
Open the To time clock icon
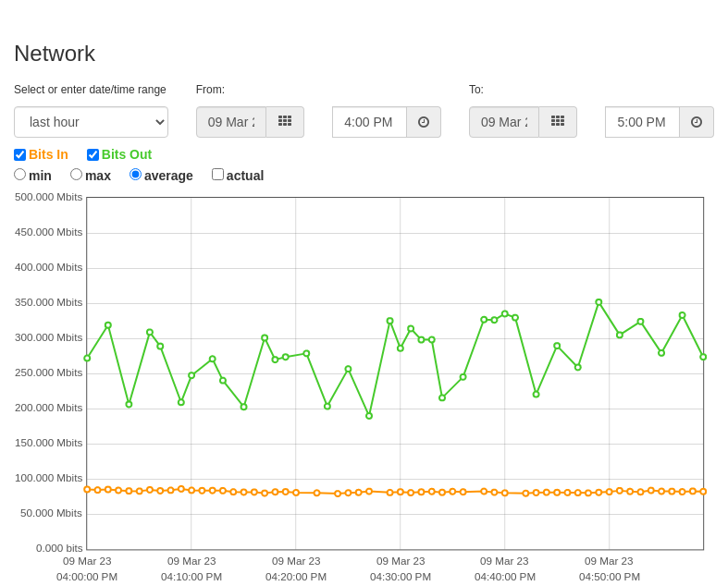[697, 122]
